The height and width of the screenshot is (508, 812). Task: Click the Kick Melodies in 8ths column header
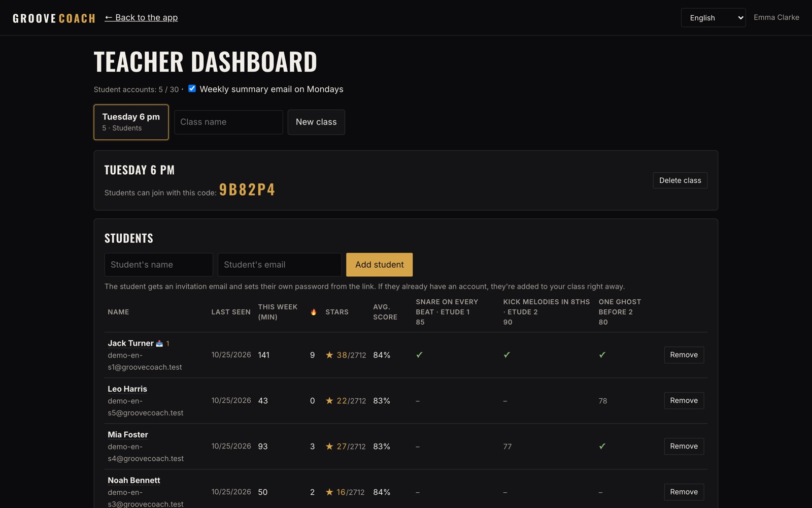click(x=547, y=312)
